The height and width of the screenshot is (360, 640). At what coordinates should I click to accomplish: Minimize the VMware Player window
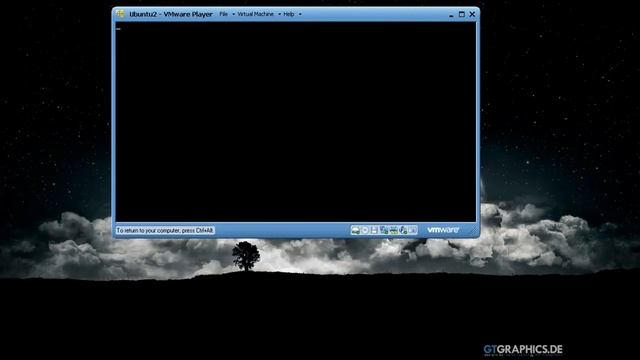[451, 14]
